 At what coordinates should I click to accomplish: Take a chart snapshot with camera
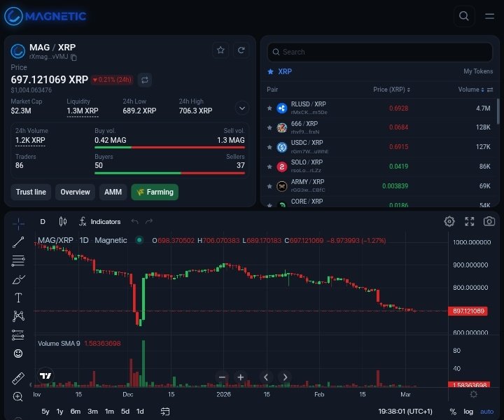(x=489, y=221)
